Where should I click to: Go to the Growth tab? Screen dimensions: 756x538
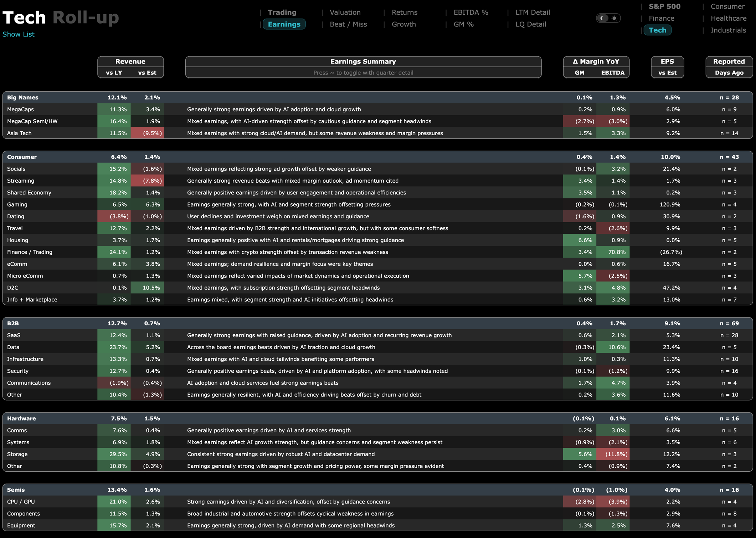click(x=403, y=24)
